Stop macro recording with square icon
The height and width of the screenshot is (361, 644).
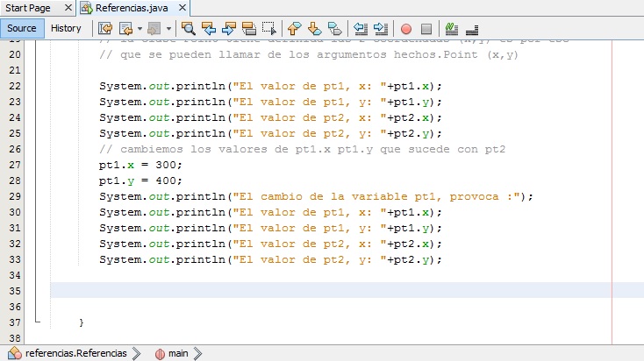426,28
